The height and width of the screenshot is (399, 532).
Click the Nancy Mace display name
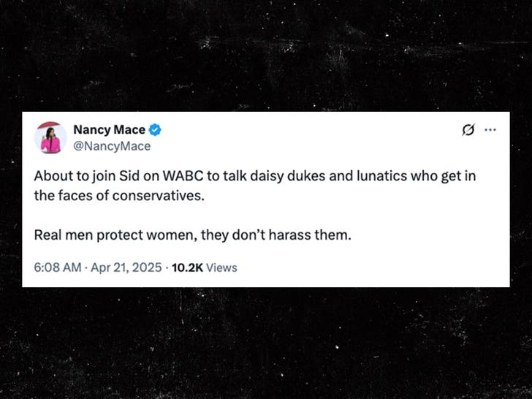[x=109, y=130]
